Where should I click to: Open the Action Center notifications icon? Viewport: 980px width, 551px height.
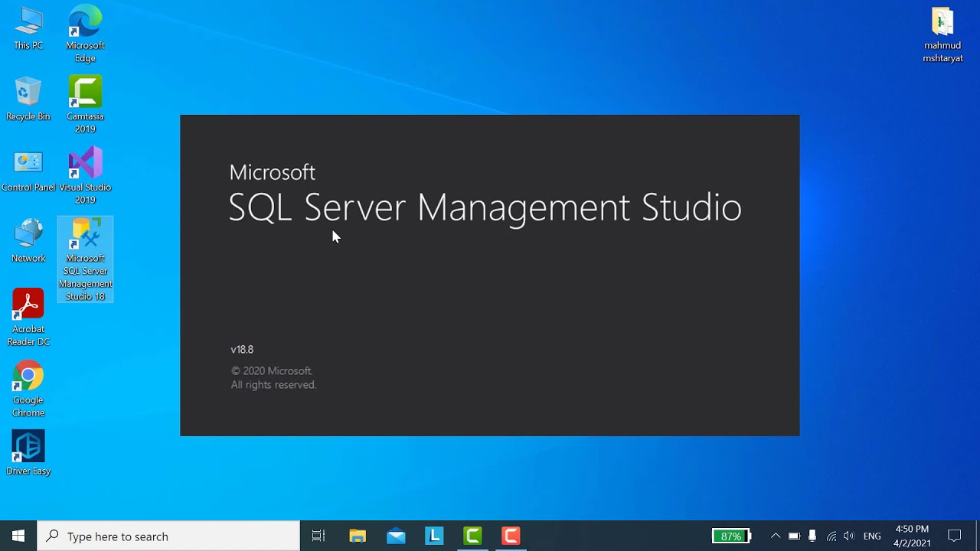(955, 536)
